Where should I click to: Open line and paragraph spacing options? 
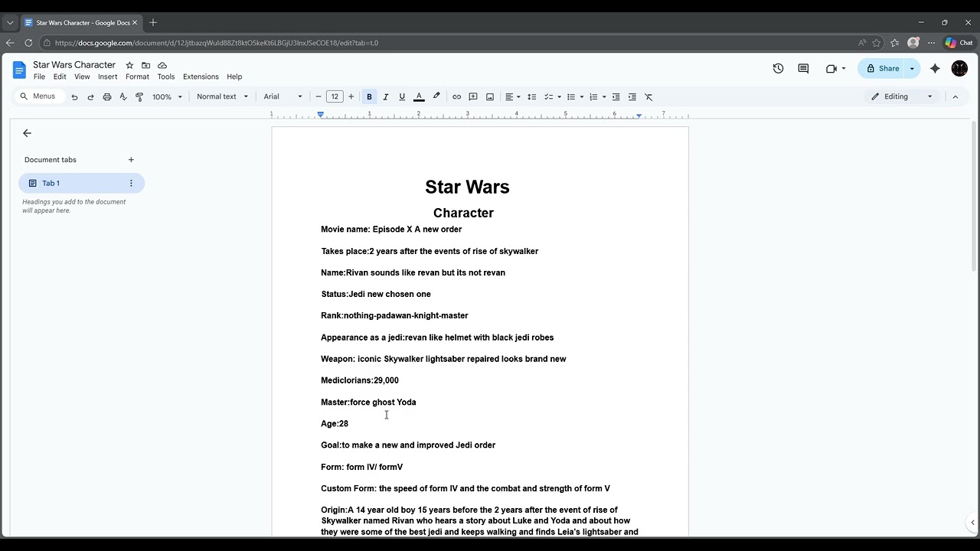coord(532,97)
